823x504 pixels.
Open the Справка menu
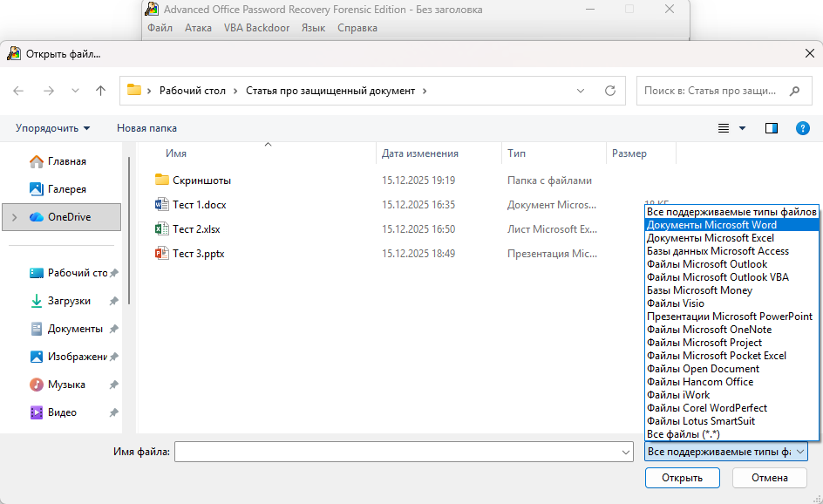click(357, 28)
